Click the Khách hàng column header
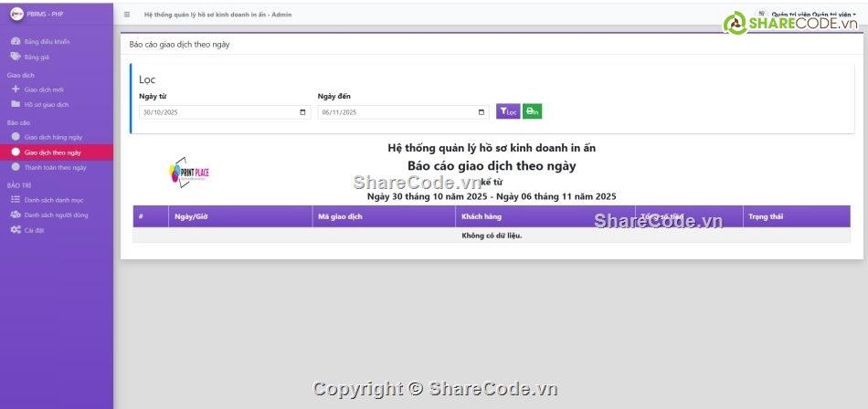The width and height of the screenshot is (868, 409). (x=545, y=216)
